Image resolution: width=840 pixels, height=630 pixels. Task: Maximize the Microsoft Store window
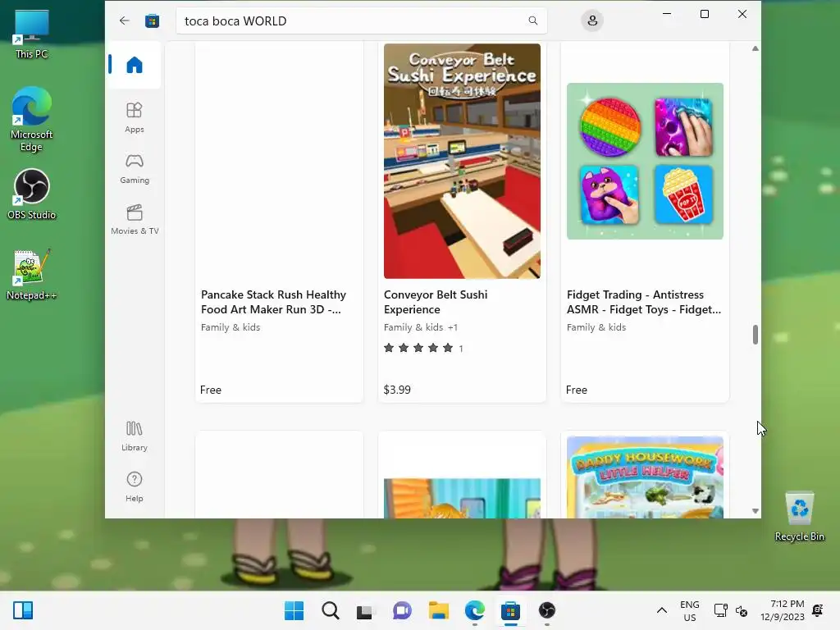click(x=705, y=14)
